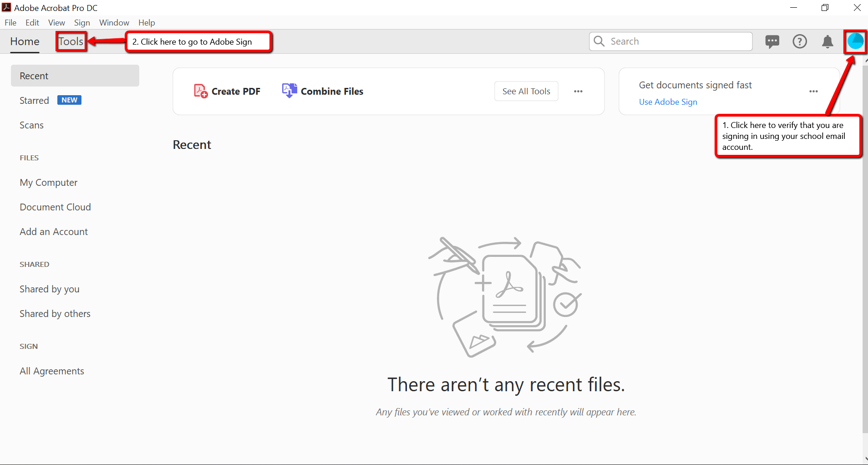The height and width of the screenshot is (465, 868).
Task: Click the minimize window button
Action: point(793,8)
